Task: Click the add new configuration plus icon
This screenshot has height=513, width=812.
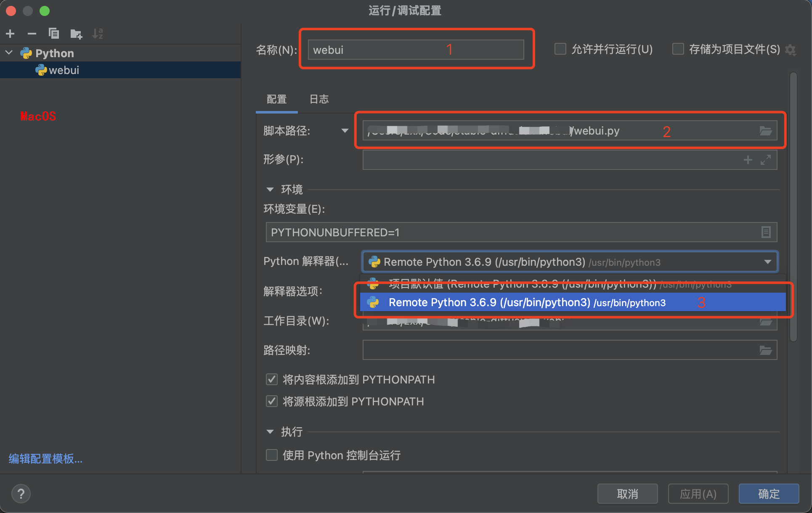Action: (11, 34)
